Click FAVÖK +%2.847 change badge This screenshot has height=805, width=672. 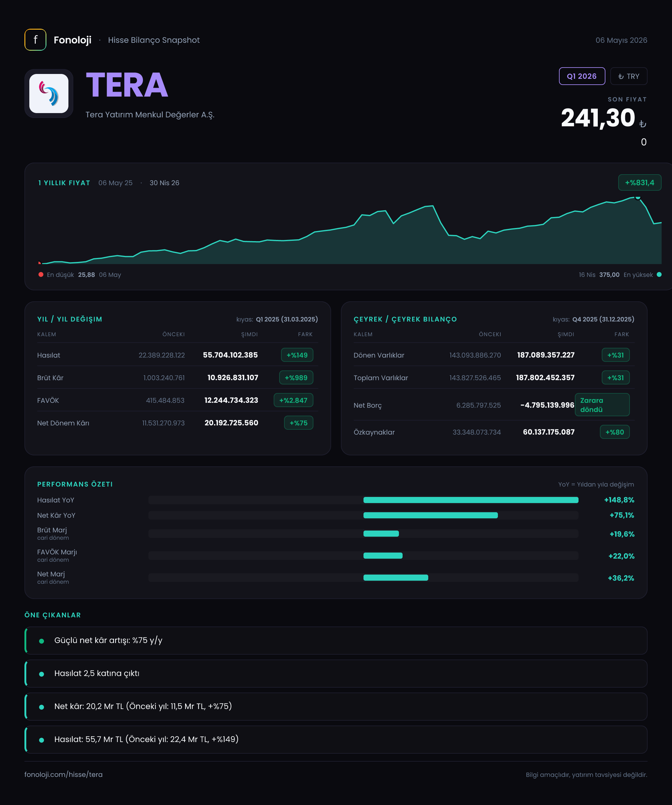(x=294, y=400)
